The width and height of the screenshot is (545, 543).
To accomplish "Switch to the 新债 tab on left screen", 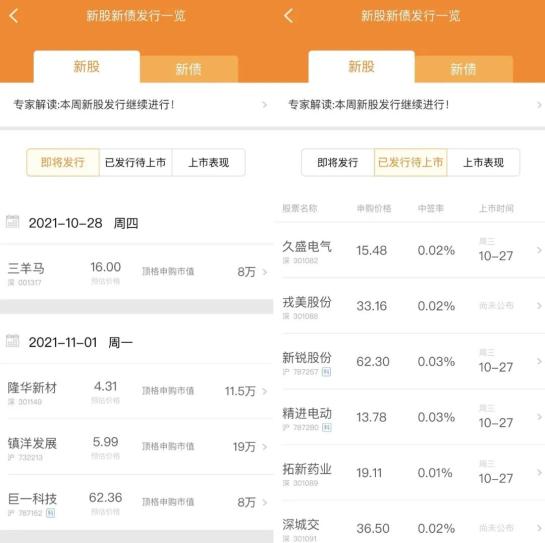I will [189, 69].
